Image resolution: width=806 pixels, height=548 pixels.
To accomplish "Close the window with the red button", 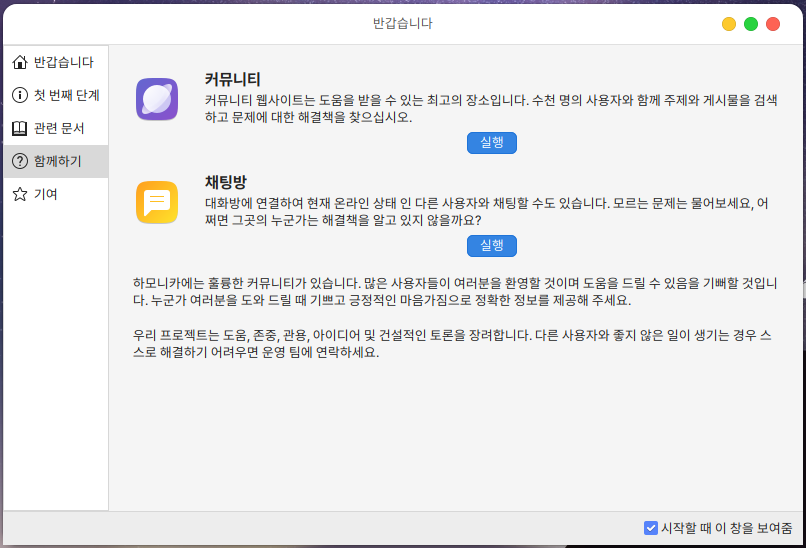I will tap(773, 23).
